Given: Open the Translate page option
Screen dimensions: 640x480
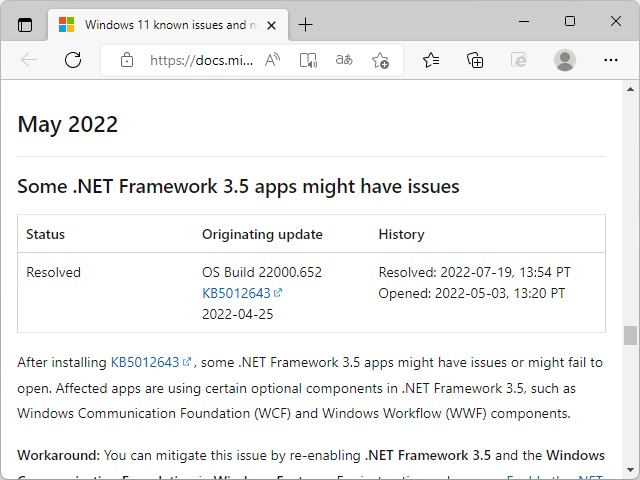Looking at the screenshot, I should [344, 60].
